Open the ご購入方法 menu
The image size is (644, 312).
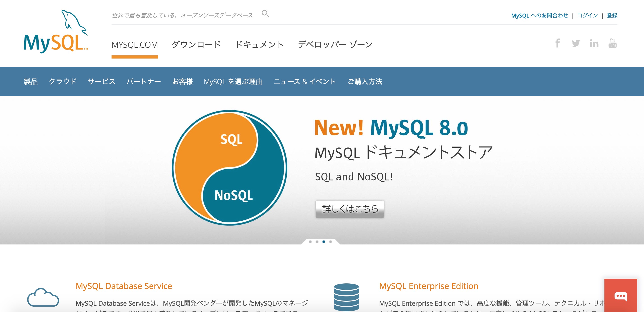click(x=365, y=81)
